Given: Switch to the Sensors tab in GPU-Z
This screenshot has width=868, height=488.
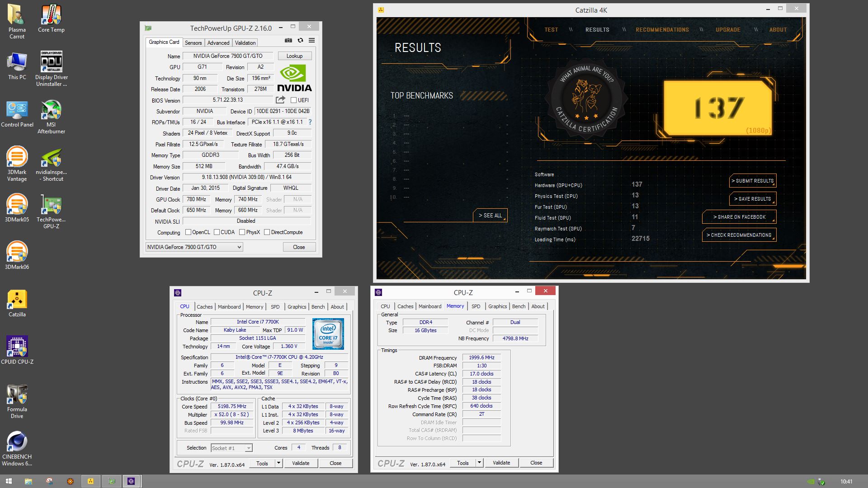Looking at the screenshot, I should point(193,43).
